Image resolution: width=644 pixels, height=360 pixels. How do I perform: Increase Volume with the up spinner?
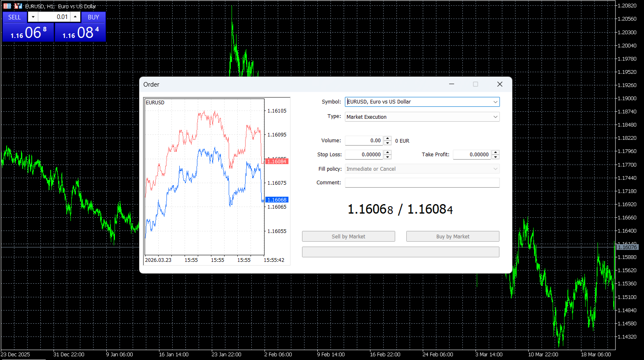click(388, 138)
